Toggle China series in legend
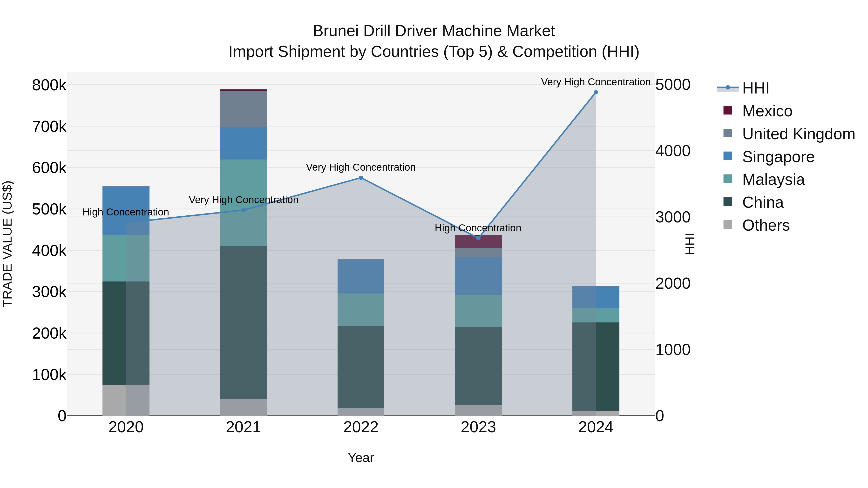Viewport: 868px width, 488px height. pyautogui.click(x=753, y=202)
